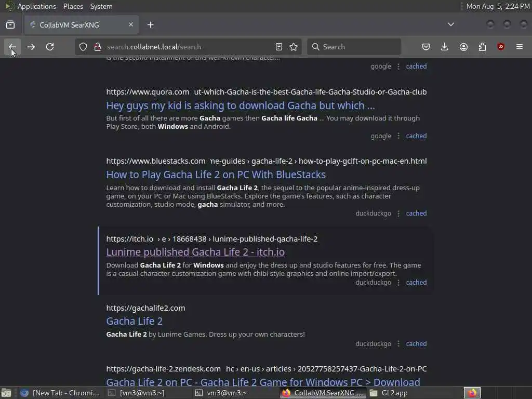Open the uBlock Origin extension icon
The image size is (532, 399).
pos(501,47)
